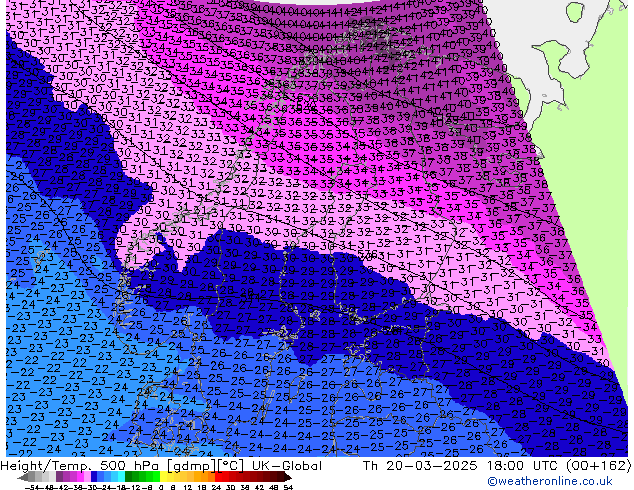Pick the light pink swatch on the legend
This screenshot has width=634, height=490.
pos(87,478)
